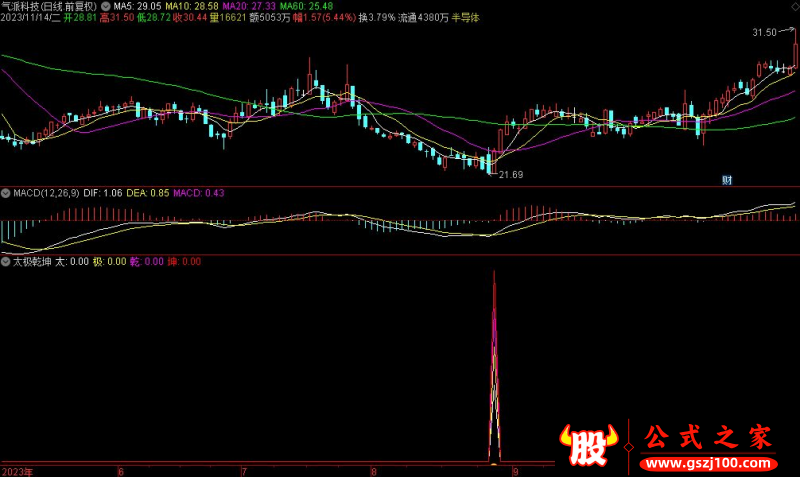Click the 太极乾坤 indicator name label
The image size is (800, 477).
(32, 262)
